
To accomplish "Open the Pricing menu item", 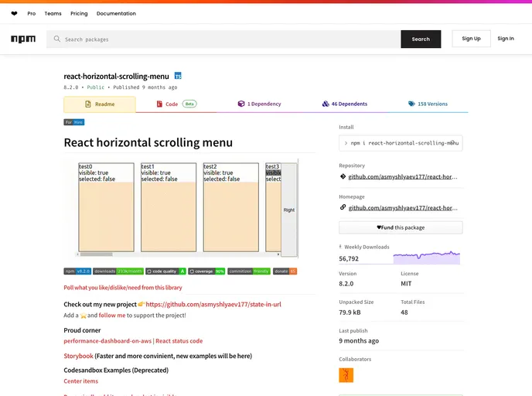I will pos(79,14).
